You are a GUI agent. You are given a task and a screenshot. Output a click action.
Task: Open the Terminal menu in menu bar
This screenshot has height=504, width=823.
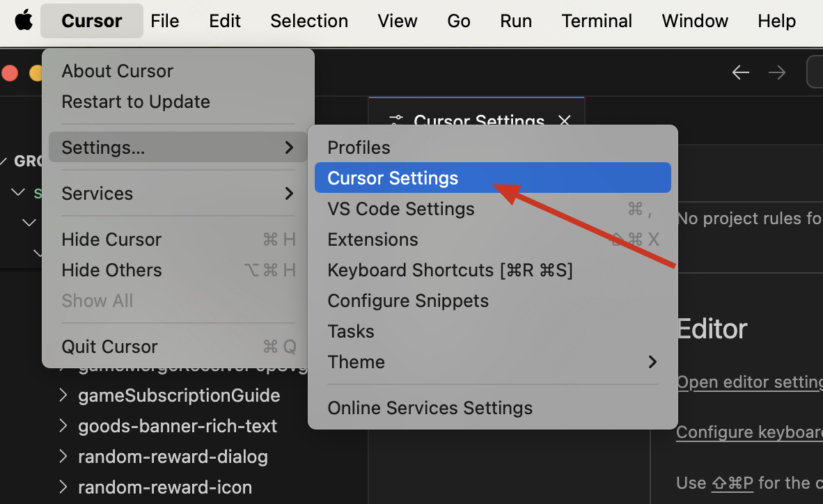[x=597, y=21]
